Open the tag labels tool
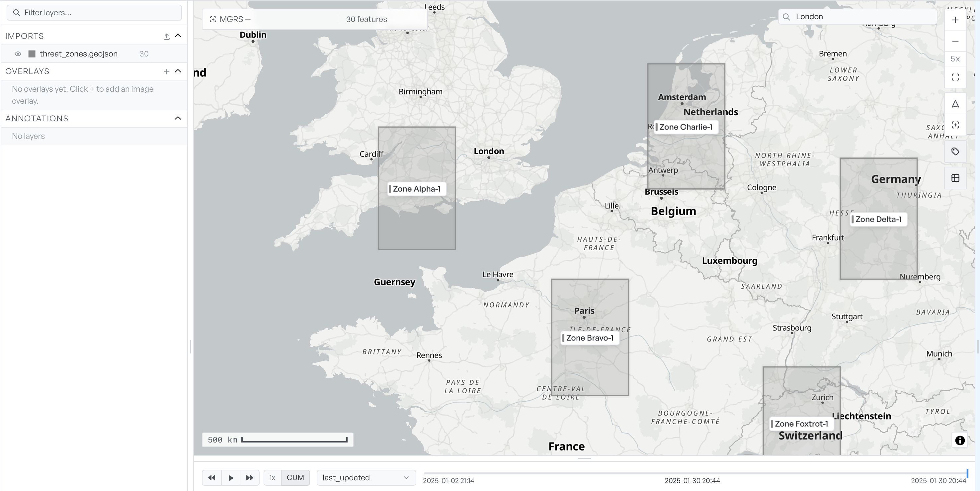Viewport: 980px width, 491px height. point(955,151)
